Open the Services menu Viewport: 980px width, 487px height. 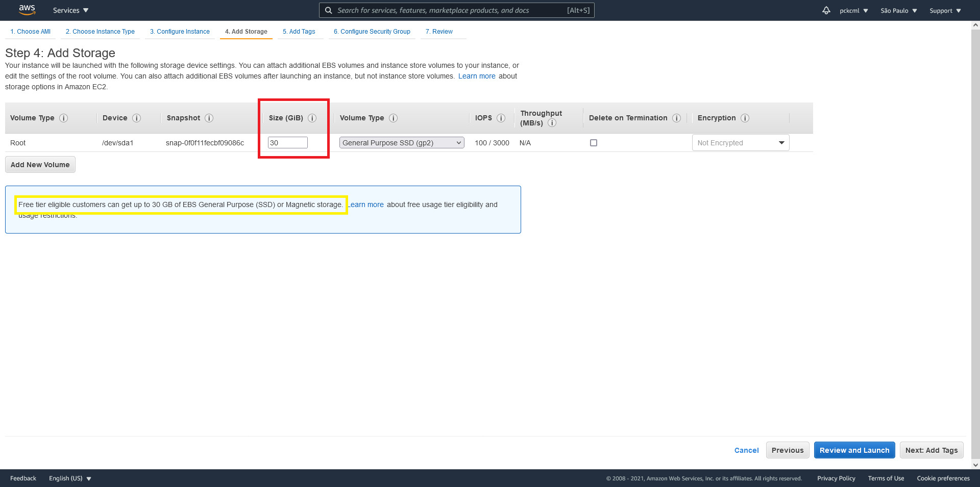coord(70,10)
